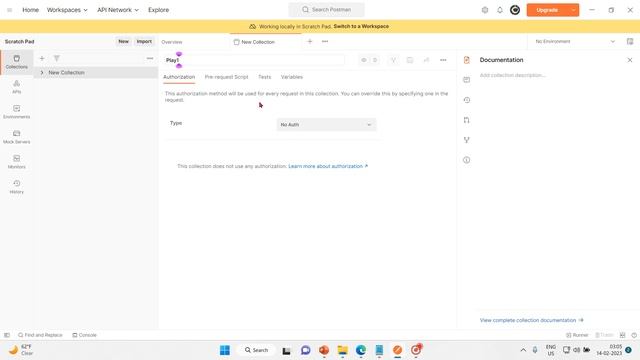Open the help icon in status bar
Screen dimensions: 640x360
coord(634,335)
